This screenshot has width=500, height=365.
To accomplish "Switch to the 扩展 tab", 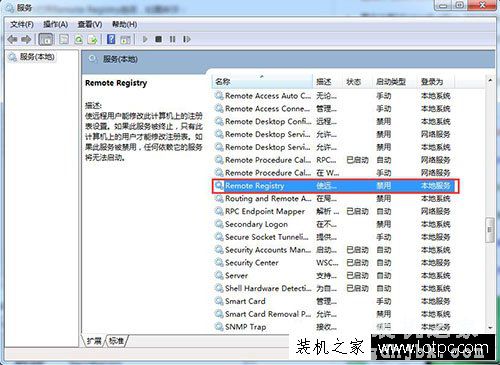I will (x=94, y=341).
